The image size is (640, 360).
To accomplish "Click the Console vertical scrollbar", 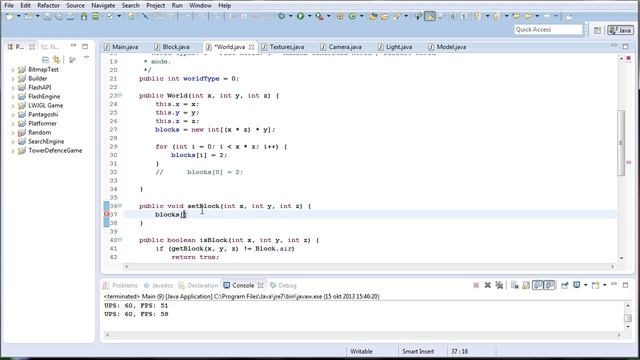I will [628, 316].
